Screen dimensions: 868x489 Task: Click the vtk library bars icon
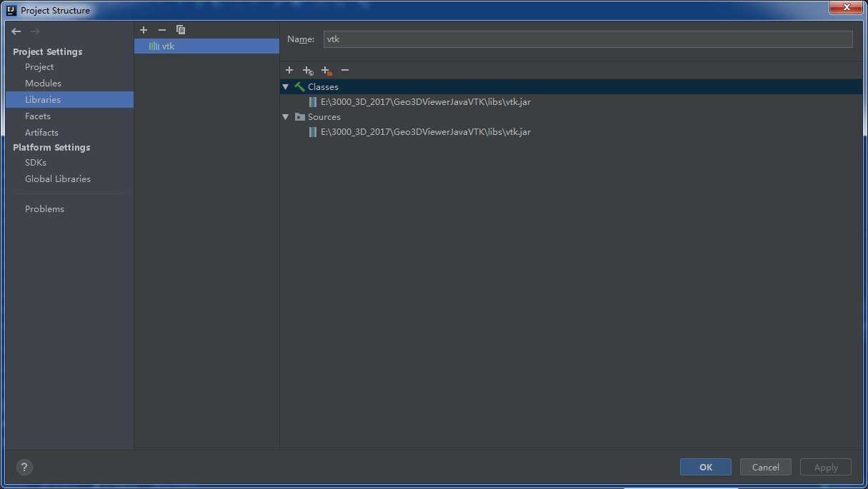pos(154,46)
